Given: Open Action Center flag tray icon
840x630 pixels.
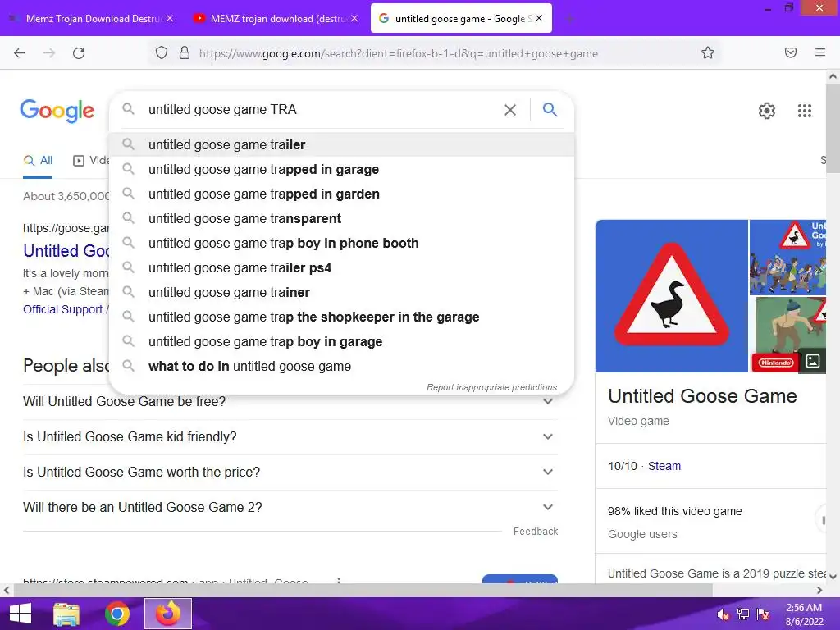Looking at the screenshot, I should click(763, 614).
